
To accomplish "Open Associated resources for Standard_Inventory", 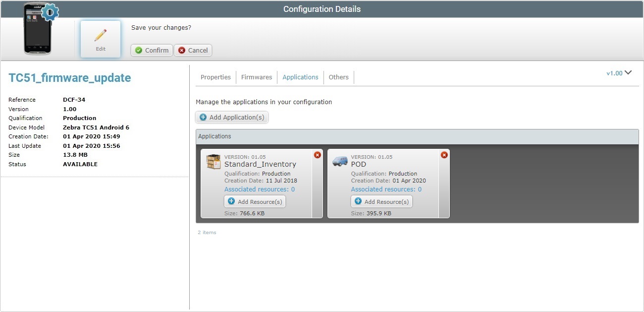I will (259, 189).
